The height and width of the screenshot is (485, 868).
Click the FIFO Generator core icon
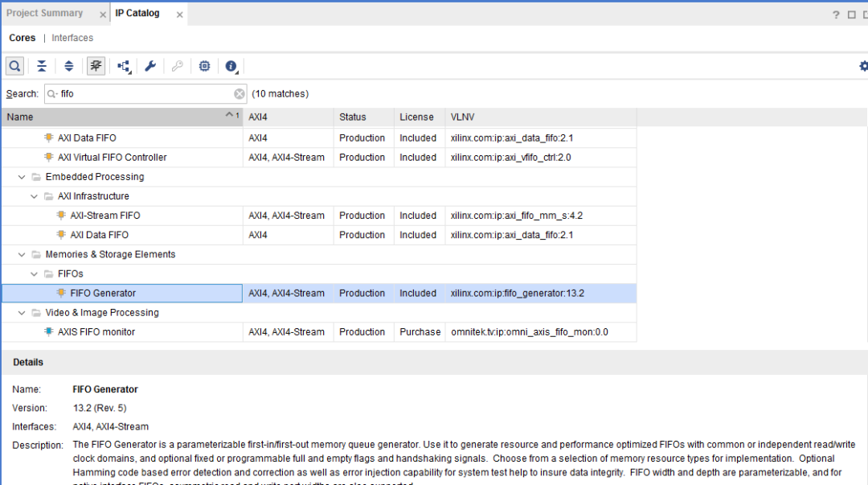coord(61,293)
